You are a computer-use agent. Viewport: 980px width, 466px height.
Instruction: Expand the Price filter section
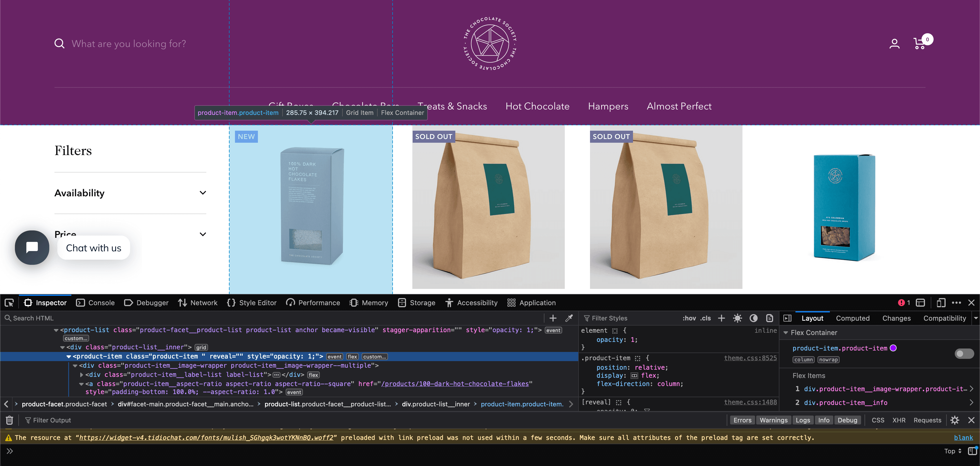[203, 234]
